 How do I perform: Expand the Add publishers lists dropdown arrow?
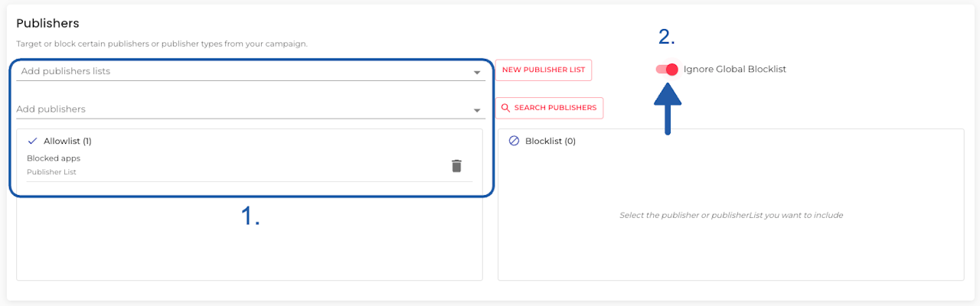click(477, 73)
